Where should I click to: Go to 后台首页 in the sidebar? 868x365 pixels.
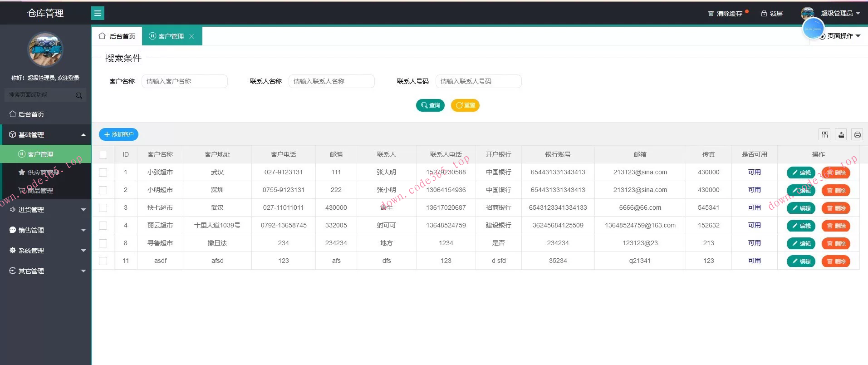45,114
